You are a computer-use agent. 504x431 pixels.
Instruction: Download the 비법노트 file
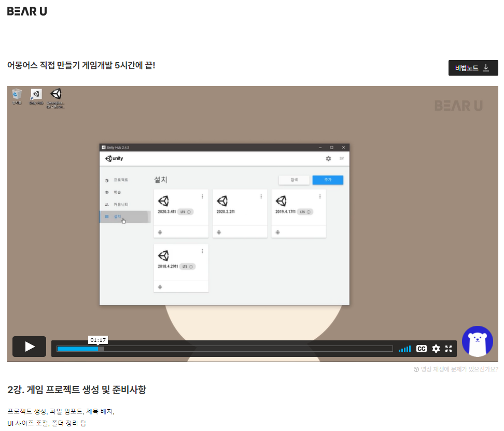pyautogui.click(x=473, y=68)
